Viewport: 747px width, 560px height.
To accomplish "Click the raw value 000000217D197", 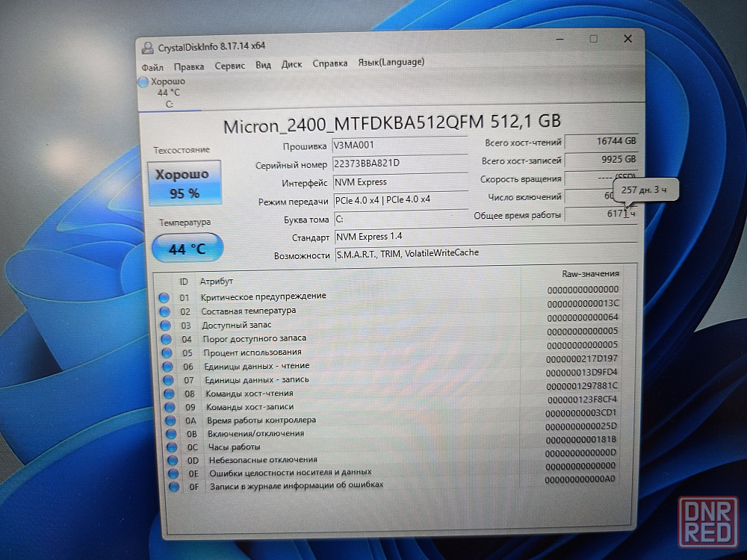I will [x=582, y=358].
